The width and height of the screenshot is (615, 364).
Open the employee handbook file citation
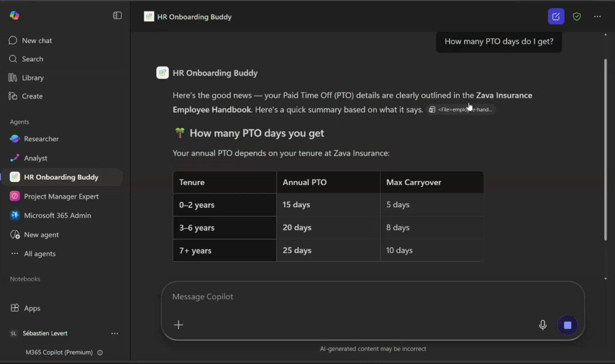461,110
